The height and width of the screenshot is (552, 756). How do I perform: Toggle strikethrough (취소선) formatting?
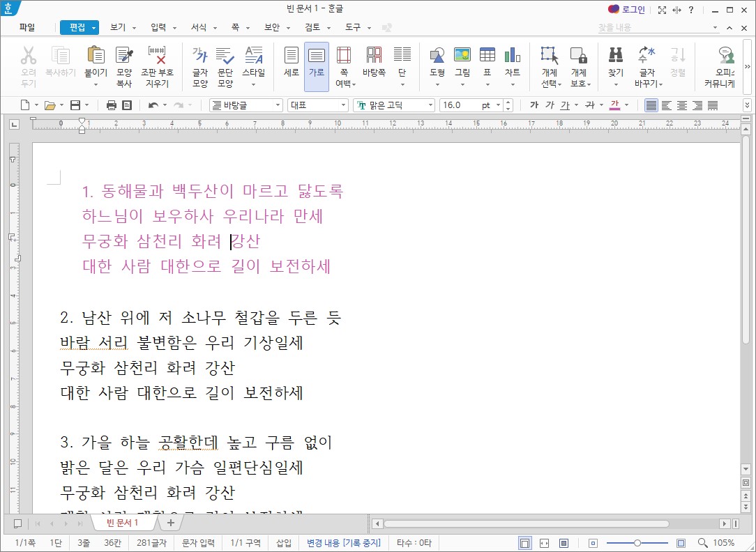point(590,105)
